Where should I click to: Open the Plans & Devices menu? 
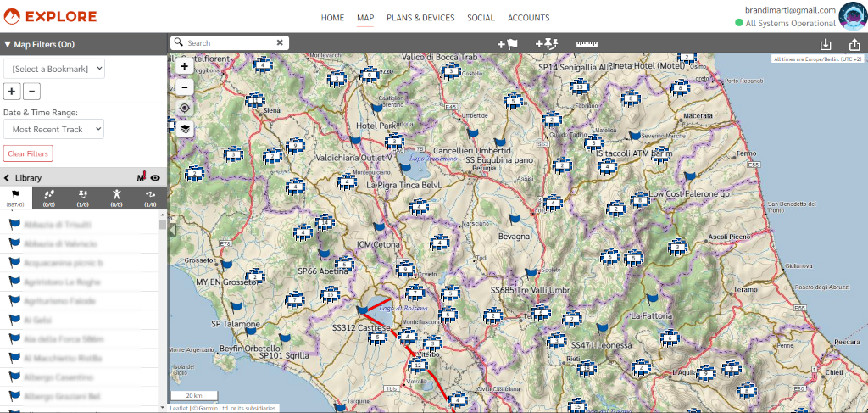click(420, 18)
